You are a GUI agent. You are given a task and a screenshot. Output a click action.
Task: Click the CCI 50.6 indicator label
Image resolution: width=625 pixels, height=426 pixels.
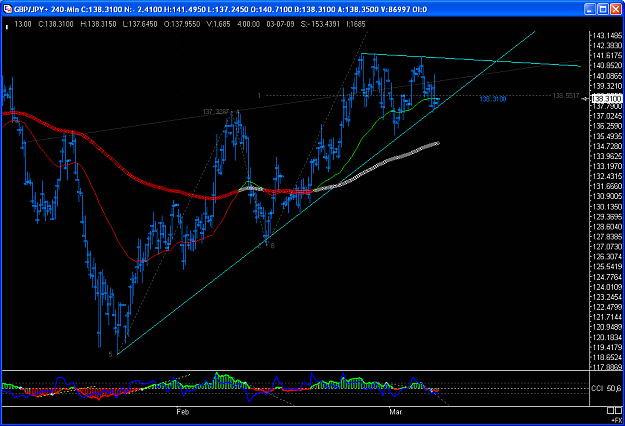click(606, 388)
